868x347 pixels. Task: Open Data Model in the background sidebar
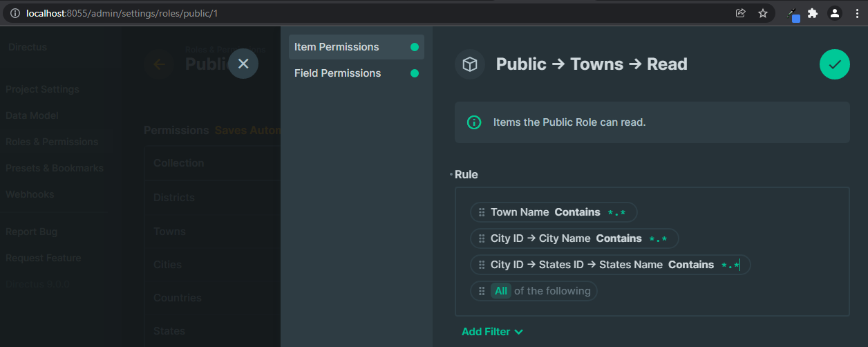point(32,115)
